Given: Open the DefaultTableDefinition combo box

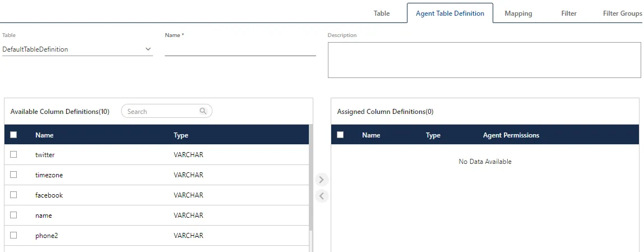Looking at the screenshot, I should pyautogui.click(x=77, y=49).
